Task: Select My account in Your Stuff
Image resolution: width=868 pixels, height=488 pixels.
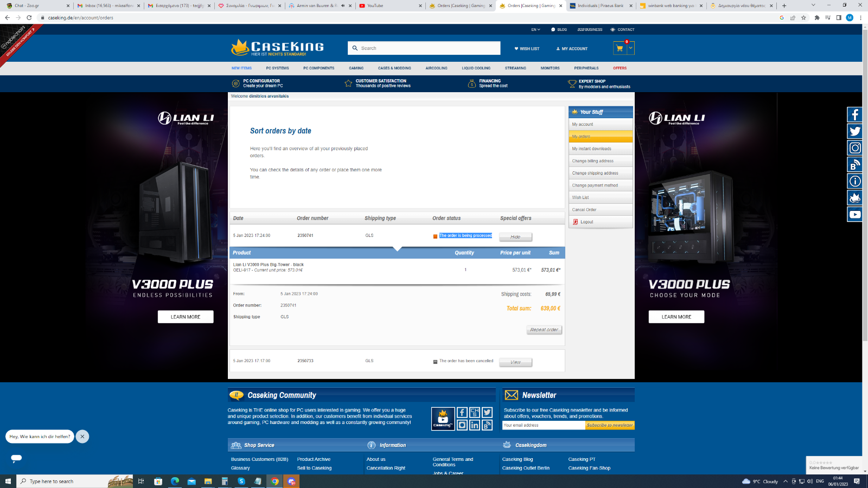Action: pyautogui.click(x=601, y=124)
